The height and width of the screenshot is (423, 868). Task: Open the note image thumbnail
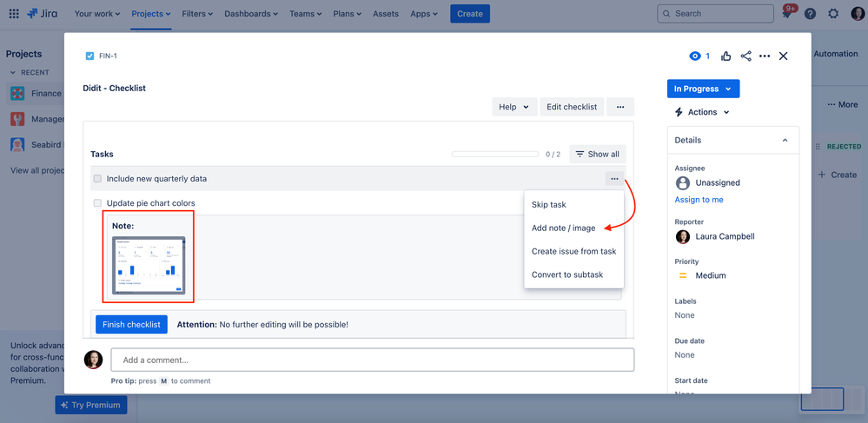(149, 266)
